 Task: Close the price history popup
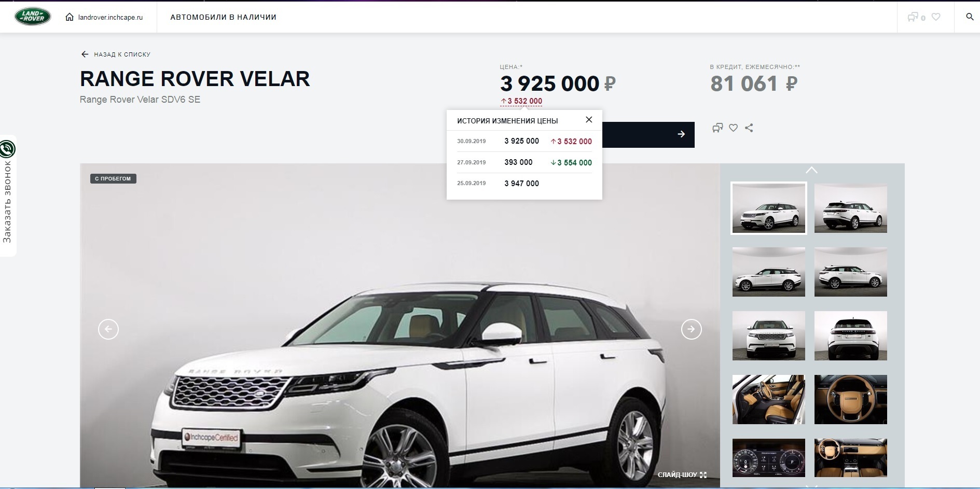tap(589, 120)
